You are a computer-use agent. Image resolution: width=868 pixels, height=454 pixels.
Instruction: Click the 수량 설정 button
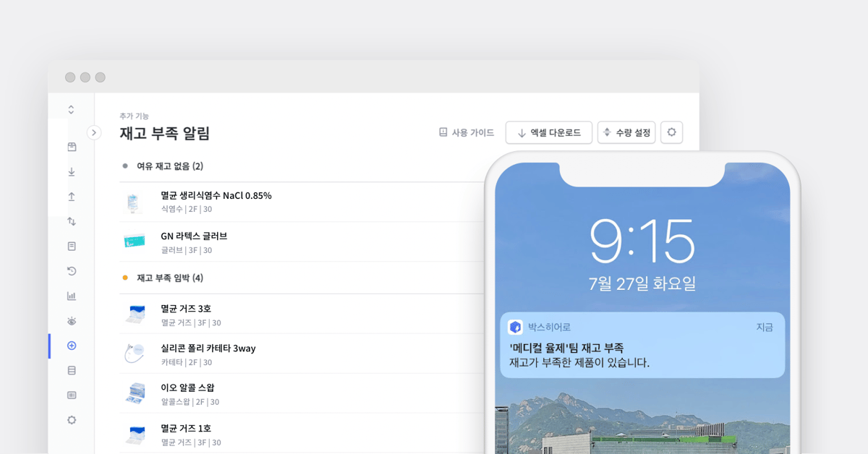(x=626, y=133)
